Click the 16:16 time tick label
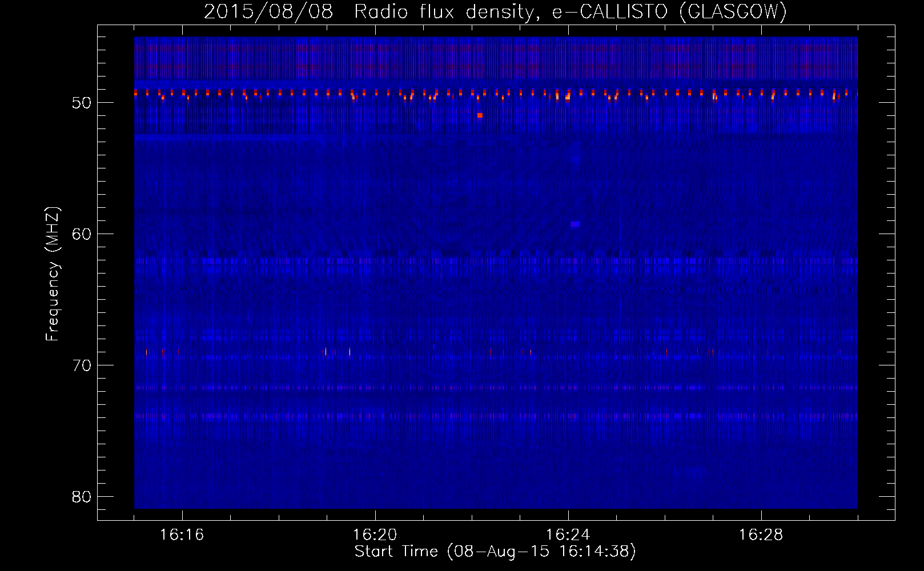The image size is (924, 571). [182, 534]
